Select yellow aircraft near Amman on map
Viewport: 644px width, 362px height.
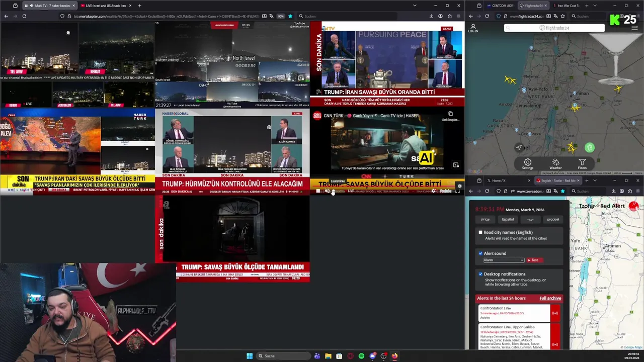[x=575, y=107]
